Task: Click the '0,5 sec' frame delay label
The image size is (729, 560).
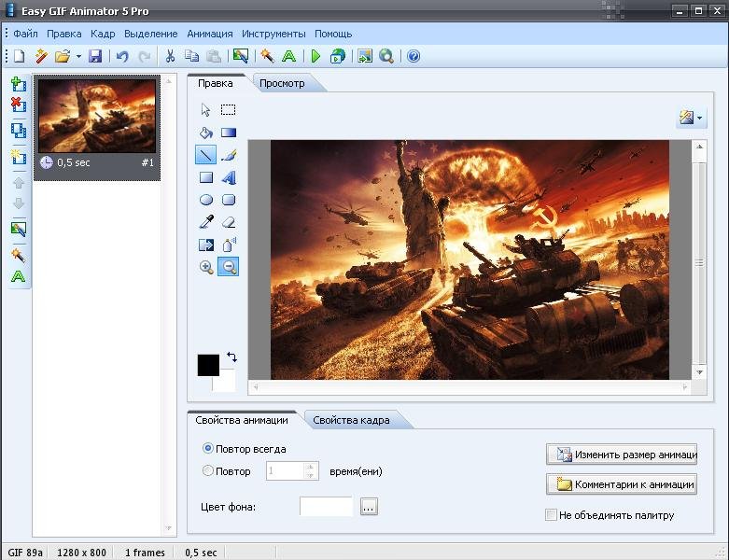Action: click(x=74, y=162)
